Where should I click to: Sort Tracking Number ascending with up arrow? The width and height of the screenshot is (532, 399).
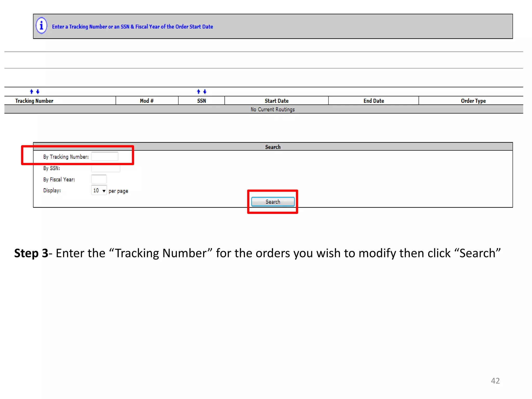(32, 91)
